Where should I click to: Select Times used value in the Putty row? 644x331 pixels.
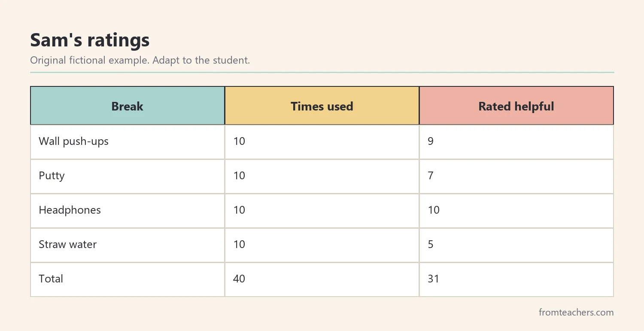[239, 176]
